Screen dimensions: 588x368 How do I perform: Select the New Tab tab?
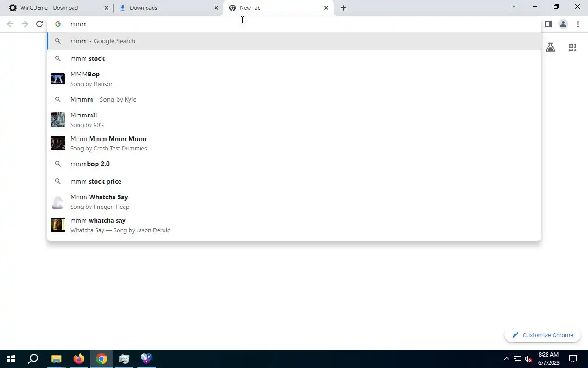click(278, 8)
